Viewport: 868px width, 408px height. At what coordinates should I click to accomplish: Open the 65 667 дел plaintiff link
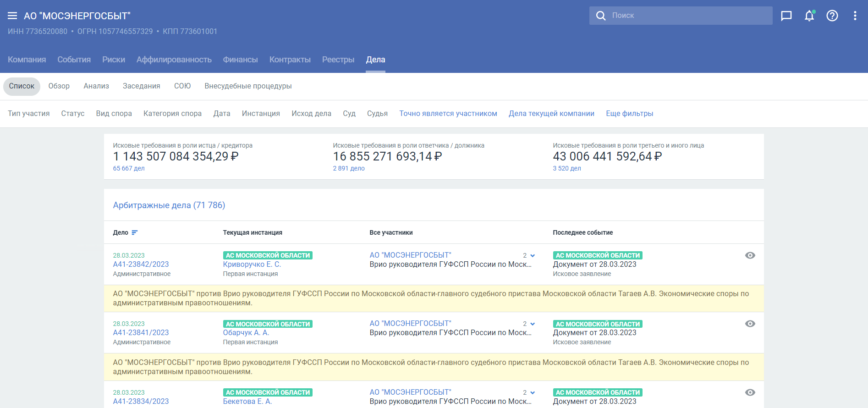tap(129, 168)
